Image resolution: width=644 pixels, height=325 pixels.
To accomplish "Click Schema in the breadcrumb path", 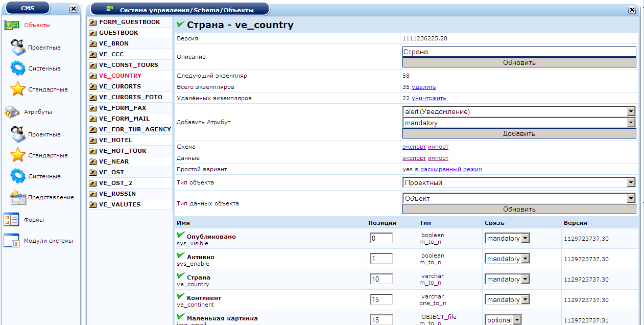I will coord(207,10).
